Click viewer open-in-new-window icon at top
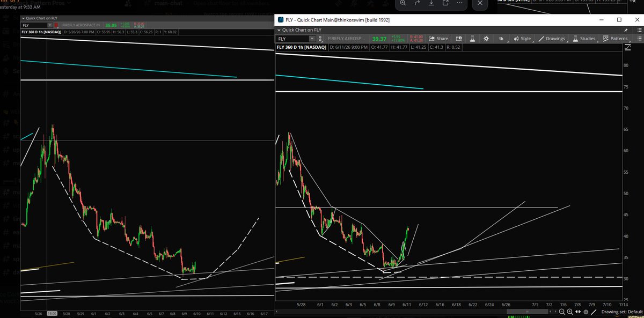Image resolution: width=644 pixels, height=318 pixels. tap(445, 3)
